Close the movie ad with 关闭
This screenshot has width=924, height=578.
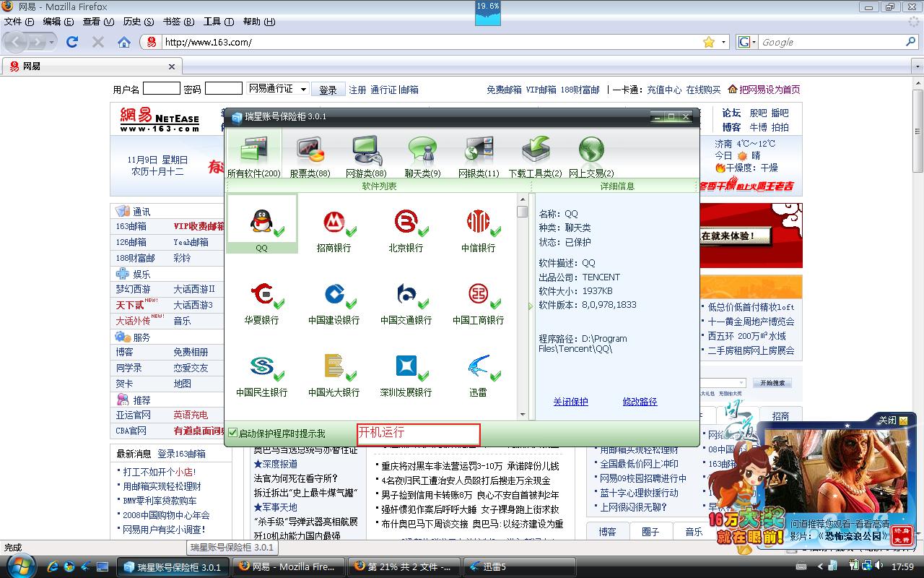click(892, 420)
